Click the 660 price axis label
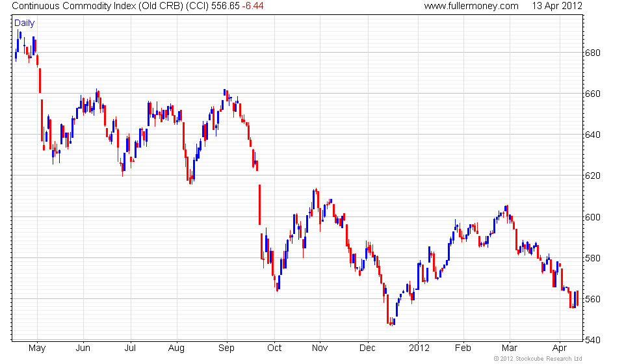Viewport: 637px width, 364px height. [592, 94]
